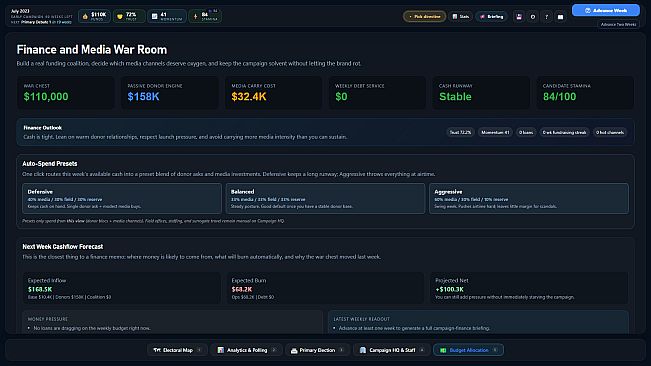Open the Briefing panel
Viewport: 651px width, 366px height.
(492, 17)
